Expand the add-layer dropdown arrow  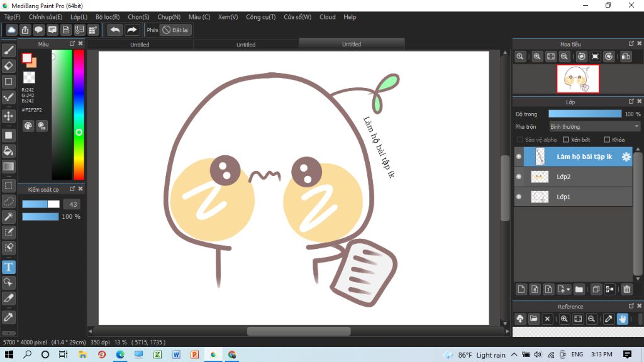click(x=569, y=289)
